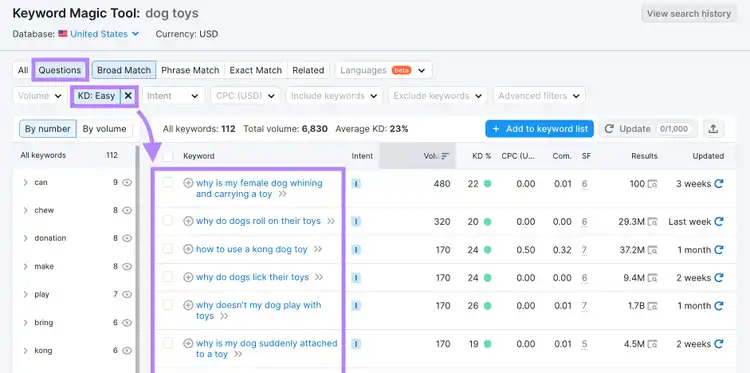Add 'why is my female dog whining' via plus icon
Viewport: 750px width, 373px height.
[188, 183]
